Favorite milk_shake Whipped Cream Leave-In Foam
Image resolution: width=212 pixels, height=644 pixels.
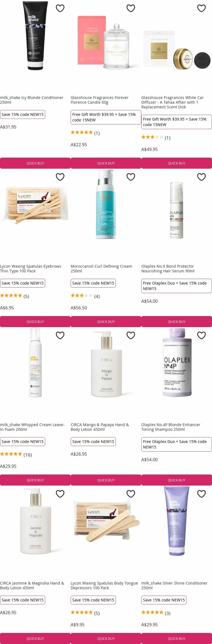pos(60,335)
